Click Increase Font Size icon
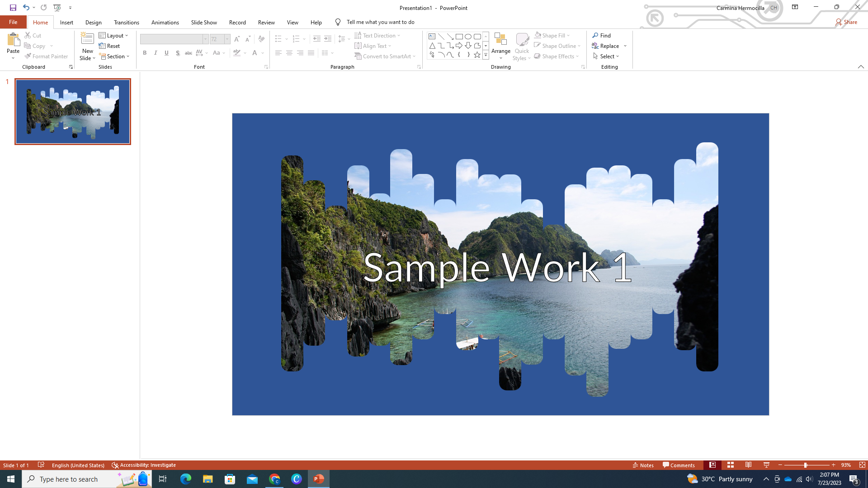868x488 pixels. [x=237, y=39]
